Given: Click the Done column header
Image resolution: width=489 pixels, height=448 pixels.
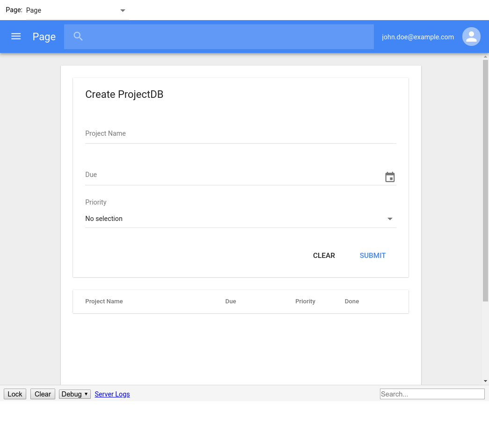Looking at the screenshot, I should (x=352, y=301).
